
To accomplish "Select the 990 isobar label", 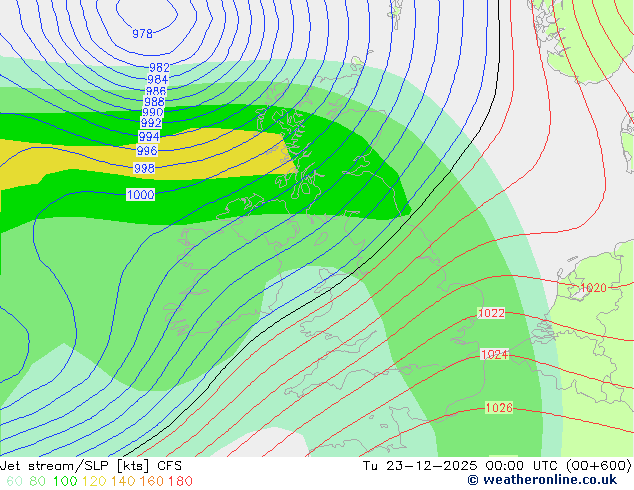I will pos(153,112).
